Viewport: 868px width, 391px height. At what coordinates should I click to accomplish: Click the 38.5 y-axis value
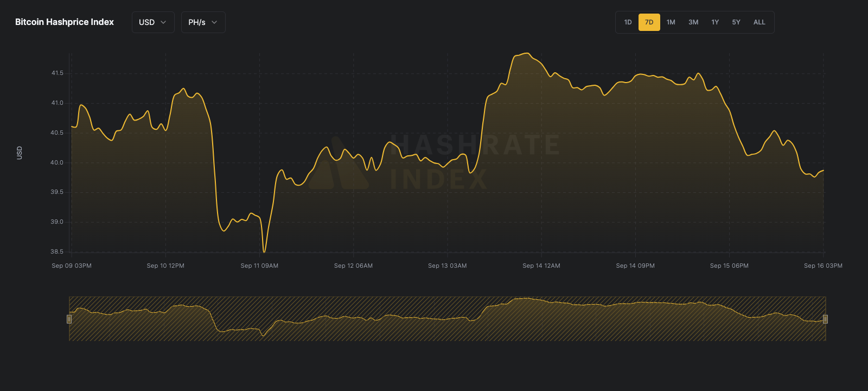tap(58, 251)
